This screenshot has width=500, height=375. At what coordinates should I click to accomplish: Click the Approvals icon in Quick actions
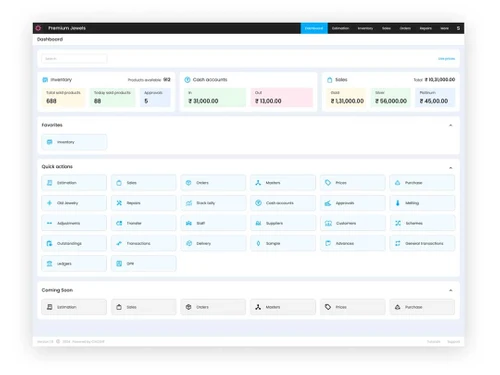328,203
